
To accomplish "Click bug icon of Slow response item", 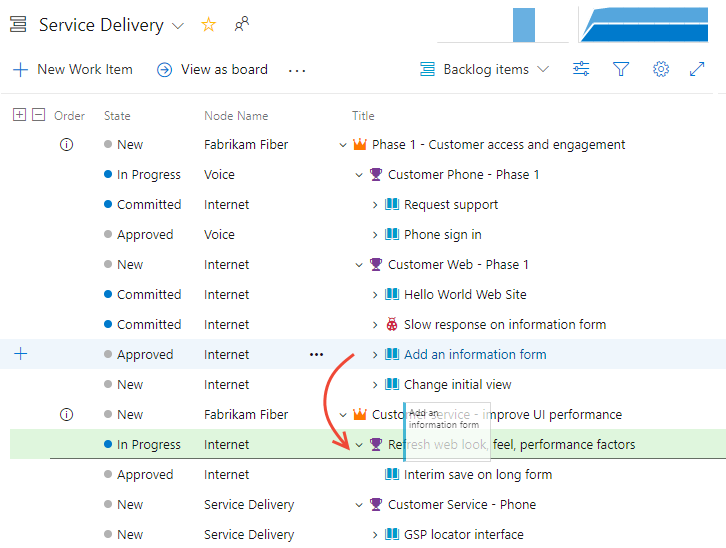I will 392,324.
